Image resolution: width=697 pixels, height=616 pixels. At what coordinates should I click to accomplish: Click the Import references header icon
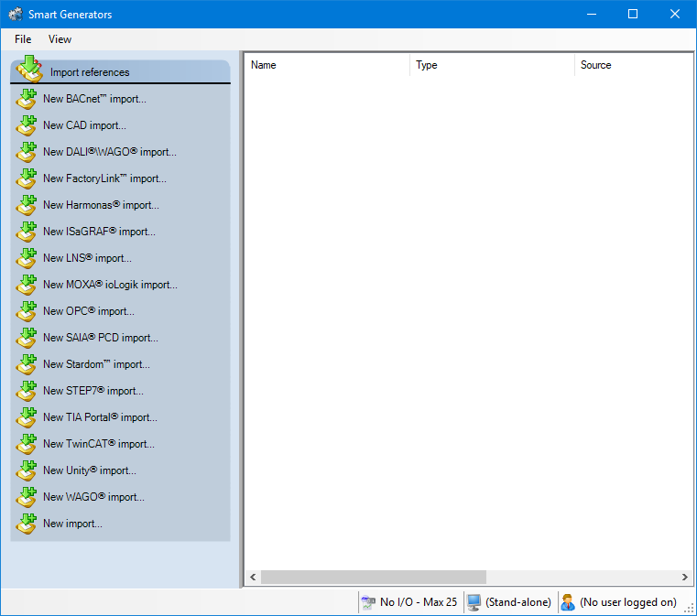point(29,70)
